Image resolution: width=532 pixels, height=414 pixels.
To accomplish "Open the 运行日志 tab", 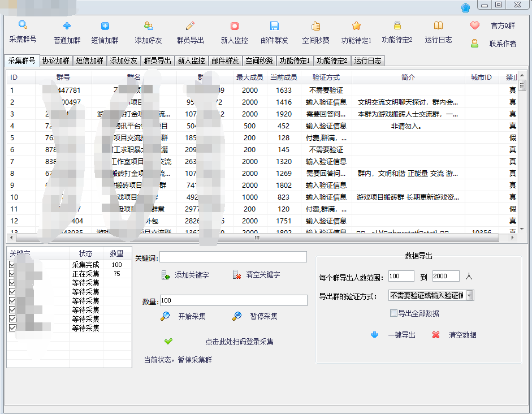I will (368, 61).
